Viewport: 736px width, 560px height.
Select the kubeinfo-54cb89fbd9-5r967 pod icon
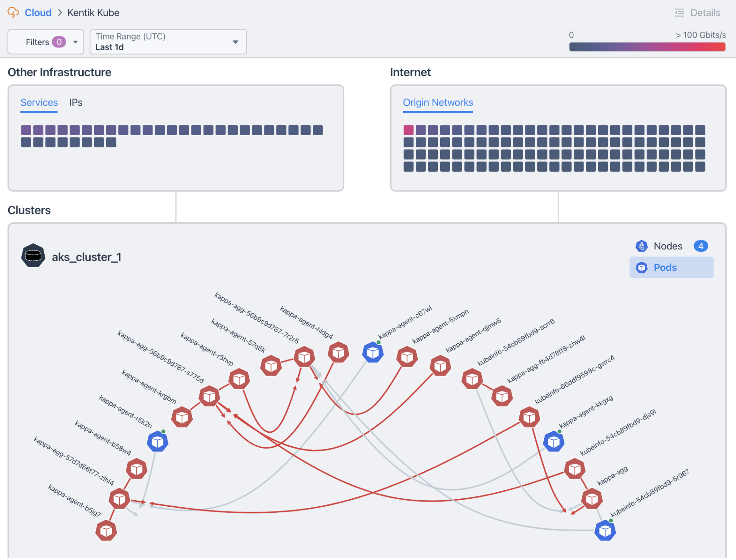605,531
